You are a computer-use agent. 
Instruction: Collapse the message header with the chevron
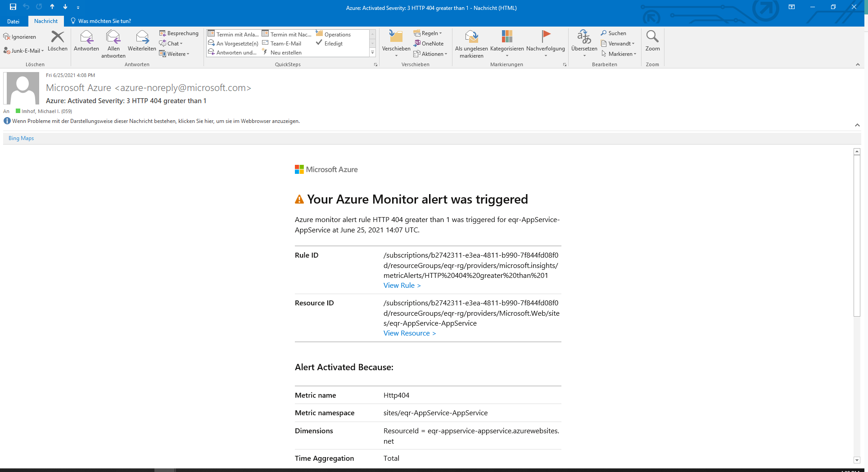click(857, 125)
